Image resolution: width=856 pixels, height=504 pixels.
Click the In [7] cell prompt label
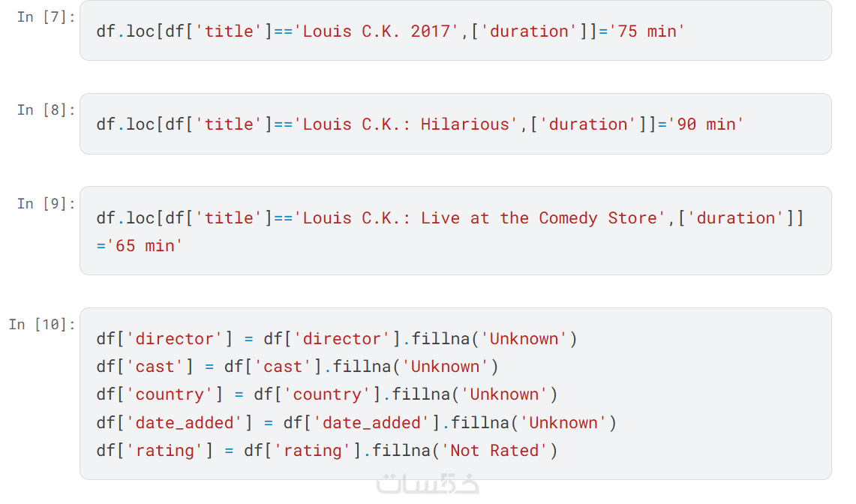[46, 16]
